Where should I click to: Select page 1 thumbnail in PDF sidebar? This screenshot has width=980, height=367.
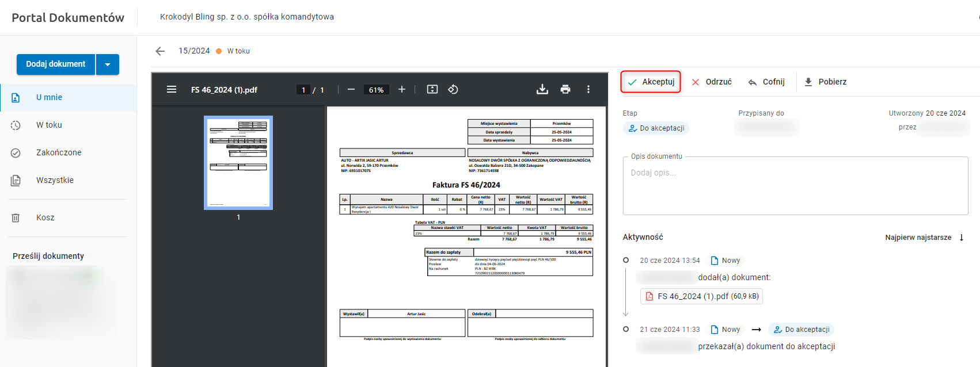coord(238,163)
